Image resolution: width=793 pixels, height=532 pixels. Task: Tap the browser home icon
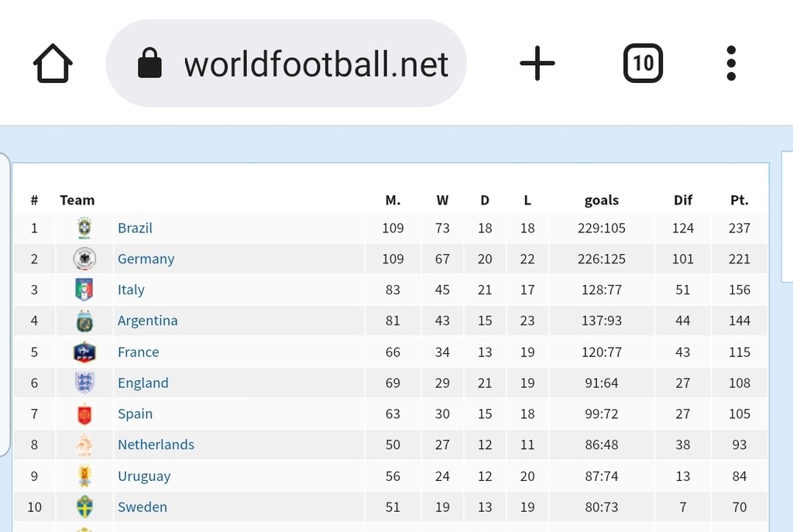(x=53, y=63)
